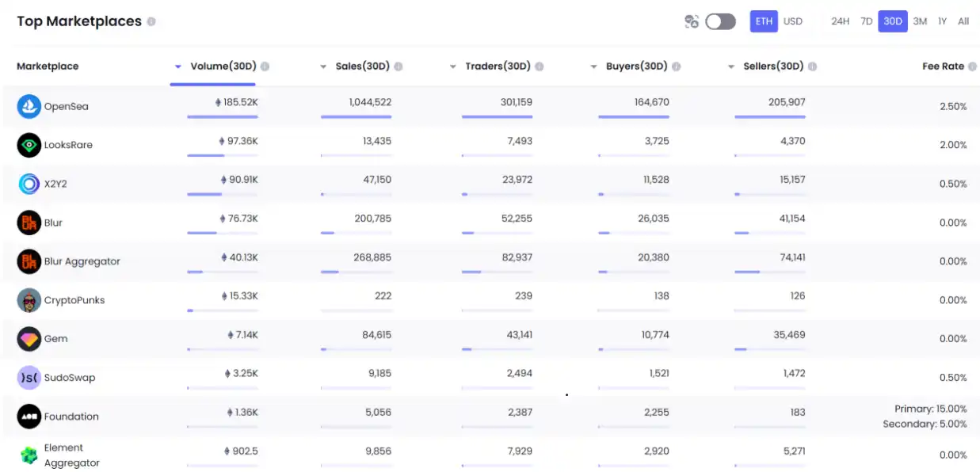Sort by Sellers(30D) arrow

(731, 67)
